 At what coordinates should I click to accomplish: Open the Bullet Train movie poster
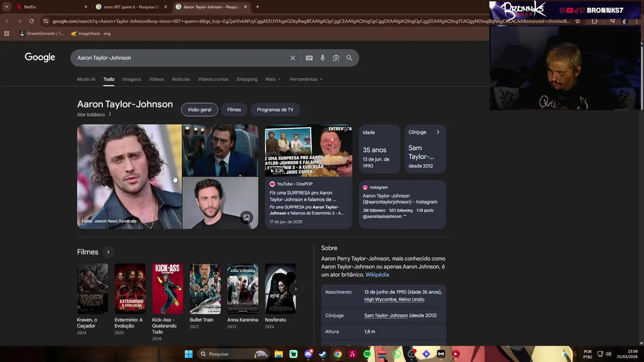click(205, 289)
